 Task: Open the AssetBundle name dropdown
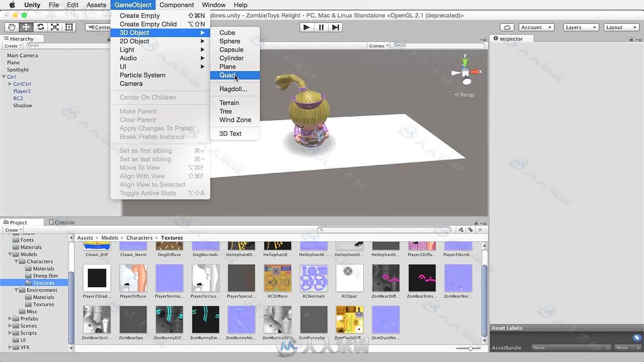(x=572, y=347)
